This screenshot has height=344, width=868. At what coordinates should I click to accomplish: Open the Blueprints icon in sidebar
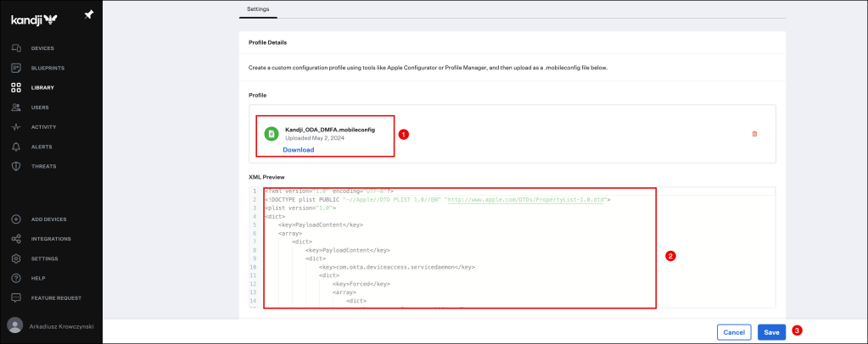click(x=15, y=68)
